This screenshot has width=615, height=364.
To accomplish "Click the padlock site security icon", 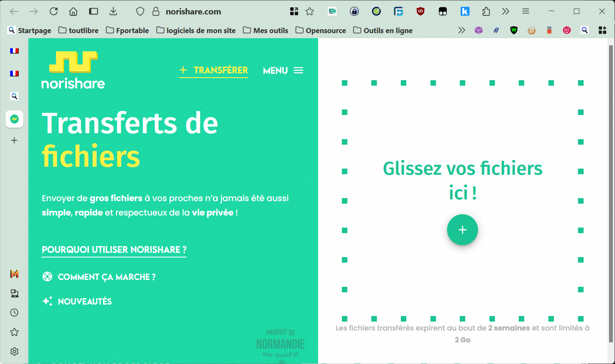I will click(x=156, y=11).
